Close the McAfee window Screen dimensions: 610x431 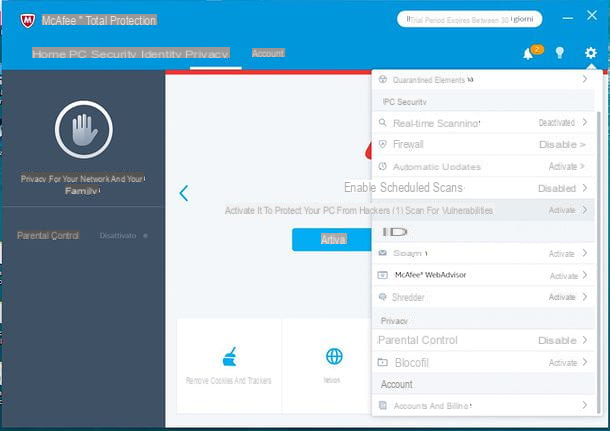[x=592, y=16]
